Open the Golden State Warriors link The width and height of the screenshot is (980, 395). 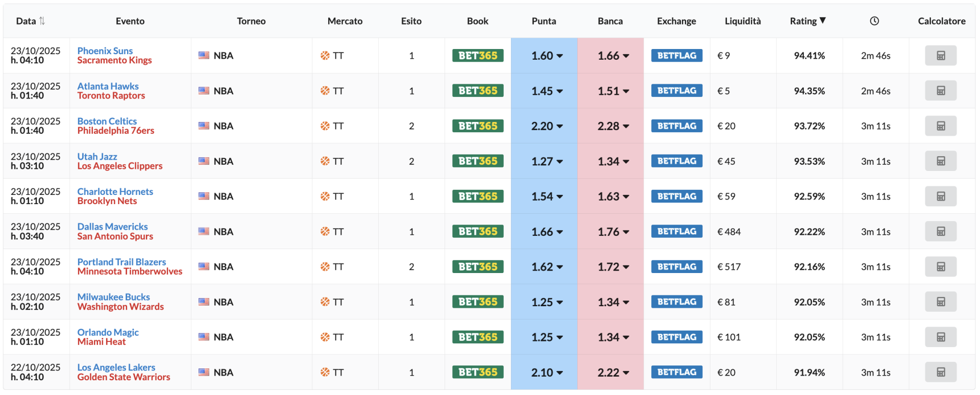[124, 377]
